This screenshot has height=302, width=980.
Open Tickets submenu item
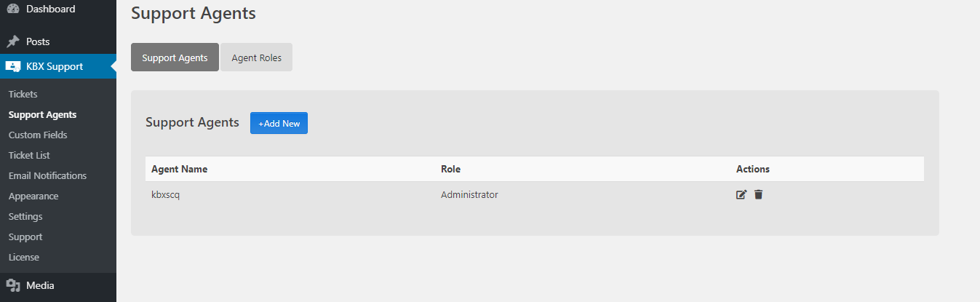23,94
